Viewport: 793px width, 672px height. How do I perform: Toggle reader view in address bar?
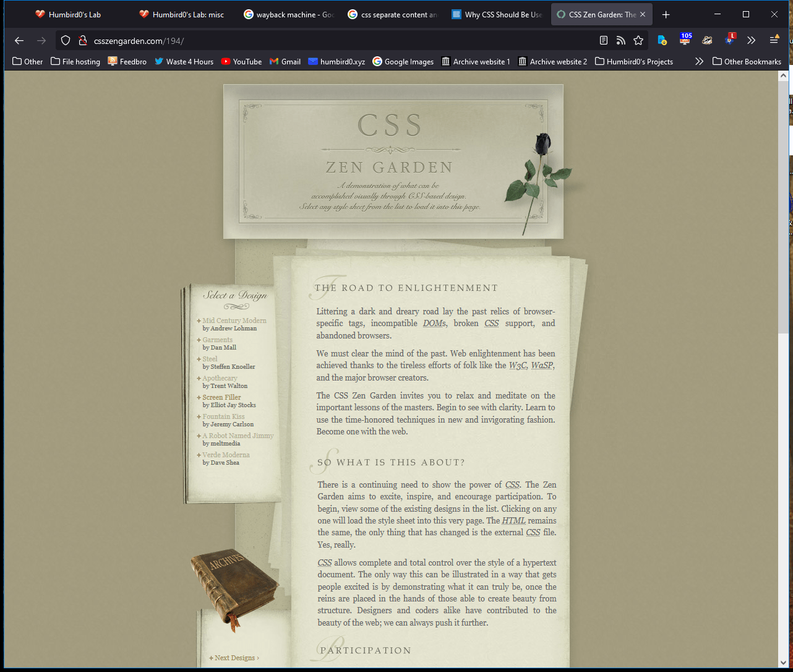pos(604,41)
